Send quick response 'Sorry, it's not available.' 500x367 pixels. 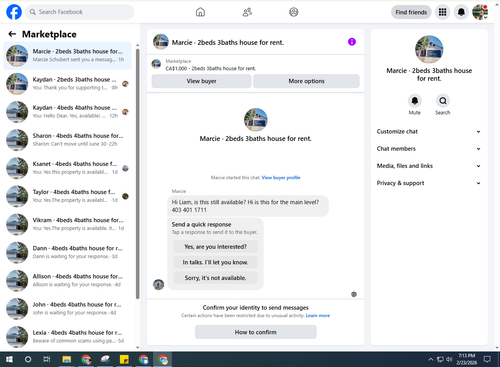coord(215,278)
